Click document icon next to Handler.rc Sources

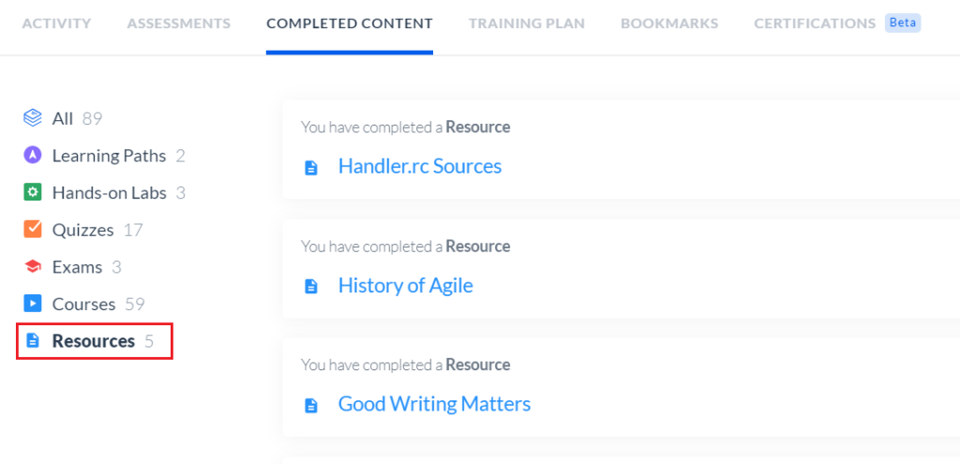[x=311, y=168]
